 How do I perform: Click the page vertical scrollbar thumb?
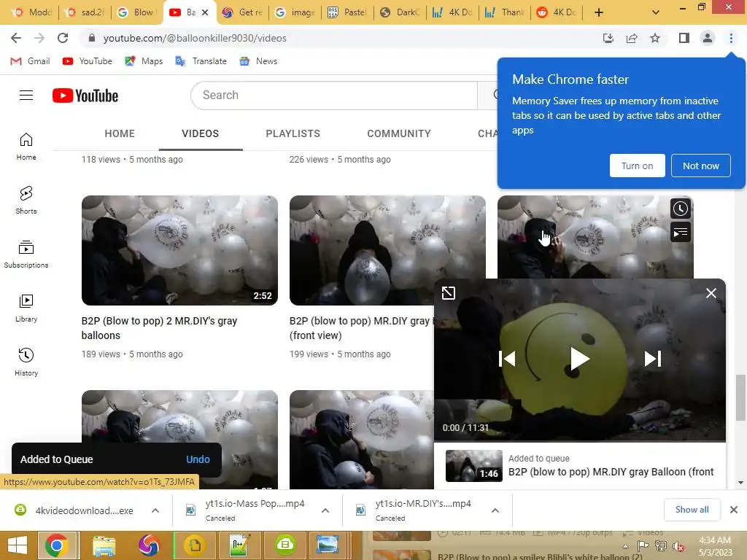pyautogui.click(x=740, y=397)
